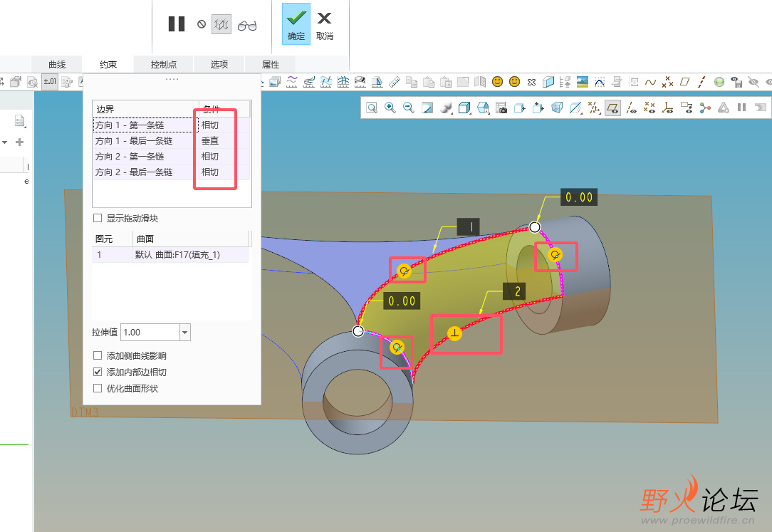The height and width of the screenshot is (532, 772).
Task: Open the display style sphere dropdown
Action: 446,108
